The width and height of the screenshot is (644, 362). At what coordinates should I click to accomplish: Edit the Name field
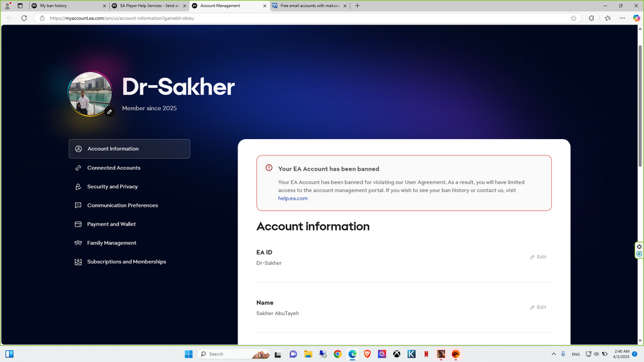[538, 307]
